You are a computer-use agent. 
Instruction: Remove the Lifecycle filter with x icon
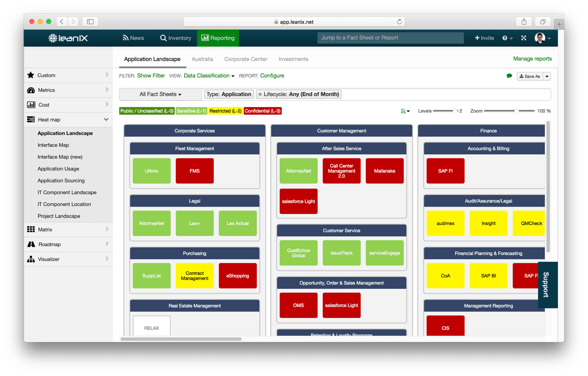(260, 94)
